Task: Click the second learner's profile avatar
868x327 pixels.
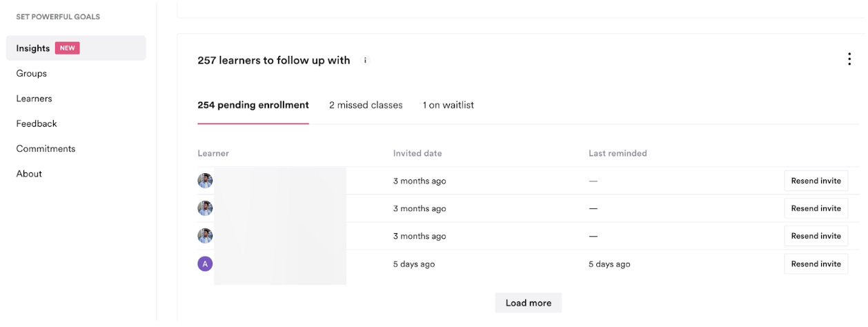Action: coord(205,208)
